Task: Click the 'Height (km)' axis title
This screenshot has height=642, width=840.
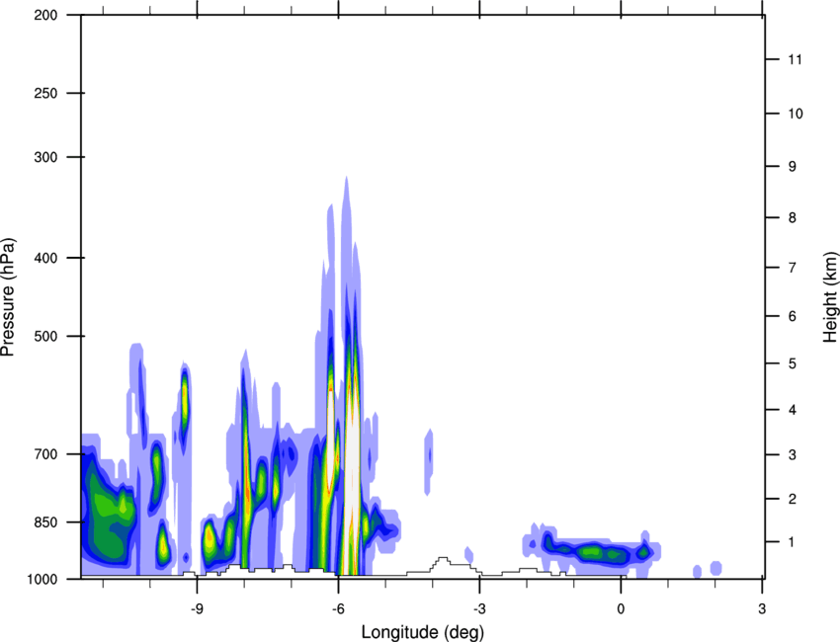Action: (830, 297)
